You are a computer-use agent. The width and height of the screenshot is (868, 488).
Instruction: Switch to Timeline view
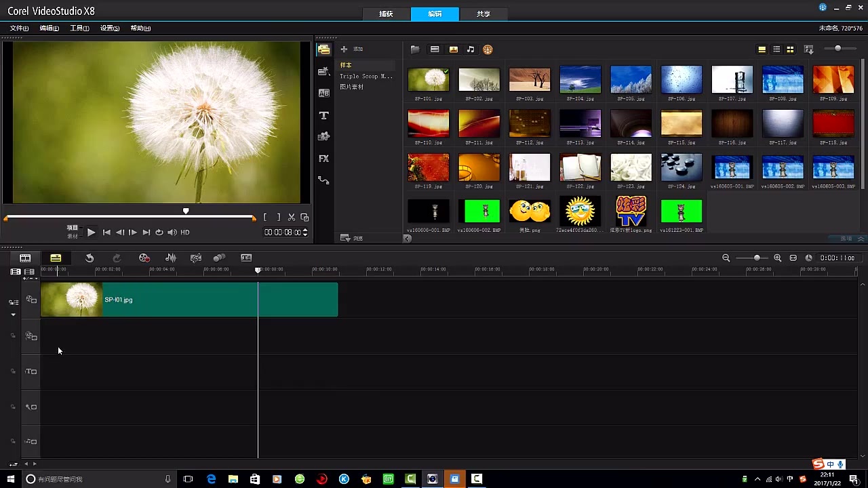click(56, 258)
